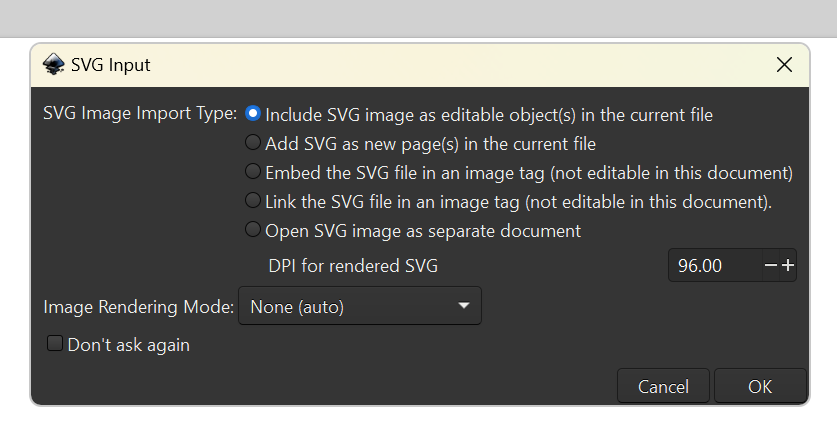Click the Image Rendering Mode label

click(139, 307)
